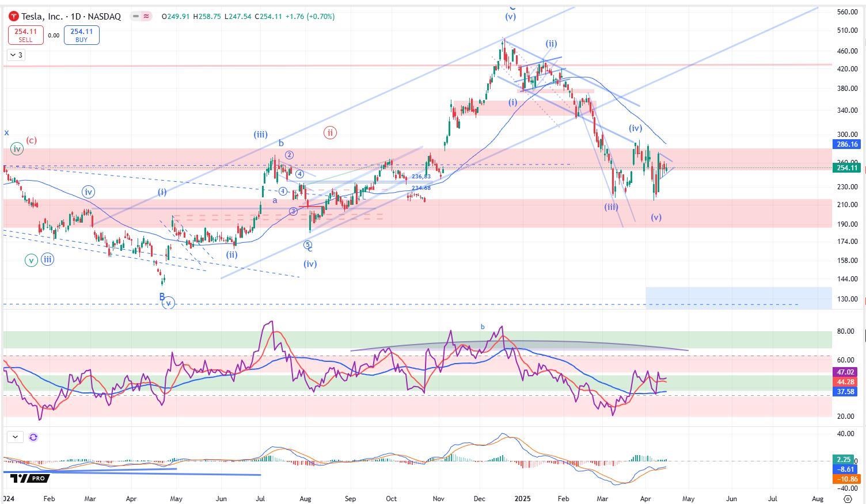Select the 234.68 price annotation on chart
The height and width of the screenshot is (504, 866).
(421, 188)
